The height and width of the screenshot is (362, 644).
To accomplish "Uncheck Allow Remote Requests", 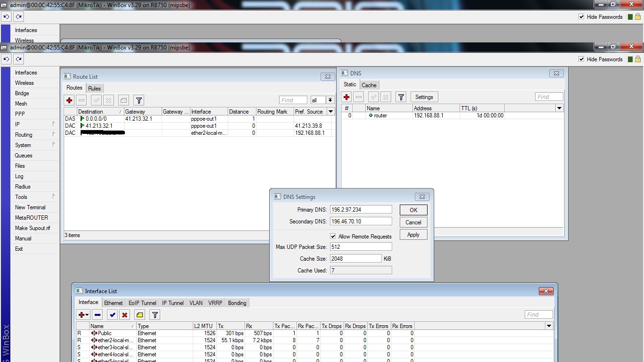I will click(333, 236).
